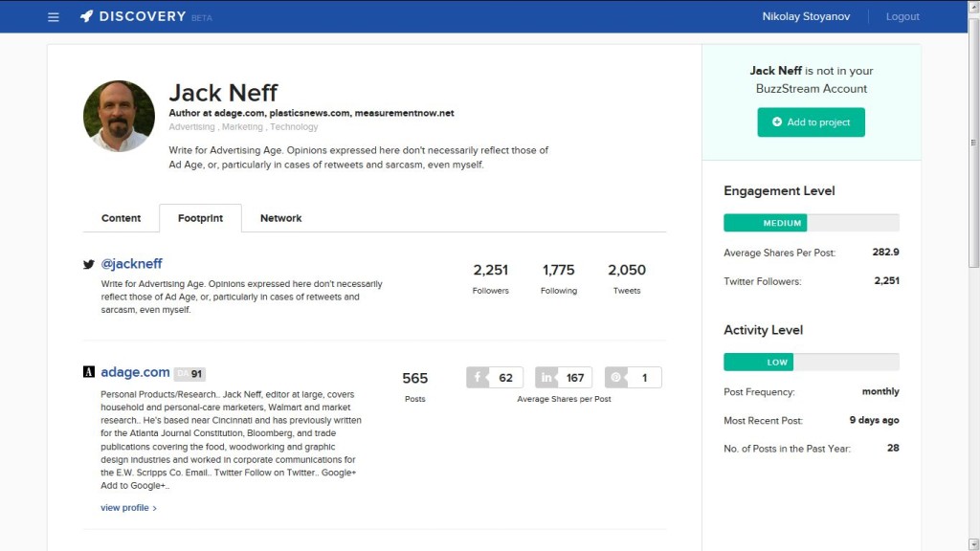Screen dimensions: 980x551
Task: Click the Activity Level low bar
Action: (811, 363)
